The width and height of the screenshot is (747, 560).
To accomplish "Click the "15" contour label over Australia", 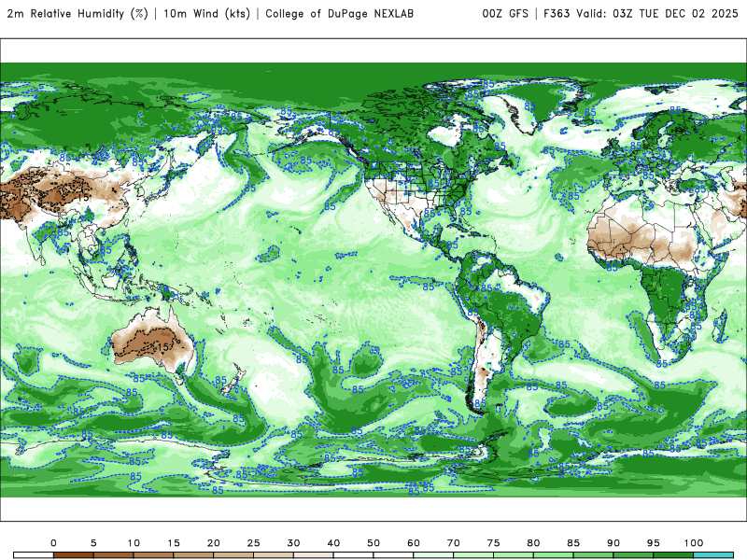I will [162, 347].
